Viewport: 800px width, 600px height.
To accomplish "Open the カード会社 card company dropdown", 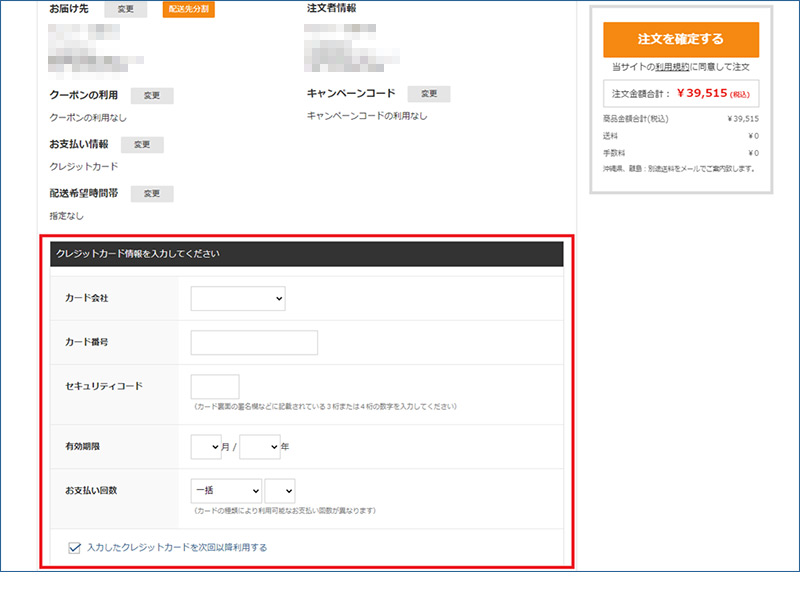I will (x=238, y=297).
